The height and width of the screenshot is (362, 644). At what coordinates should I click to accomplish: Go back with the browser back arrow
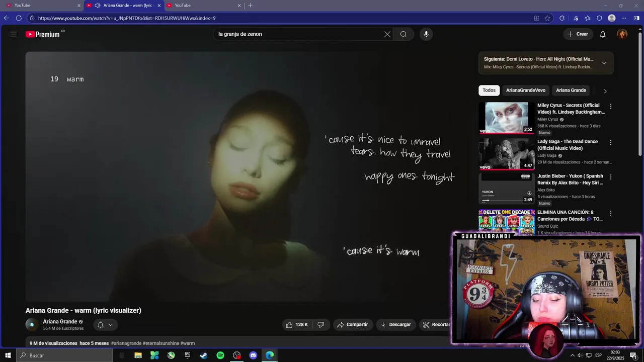pyautogui.click(x=7, y=18)
